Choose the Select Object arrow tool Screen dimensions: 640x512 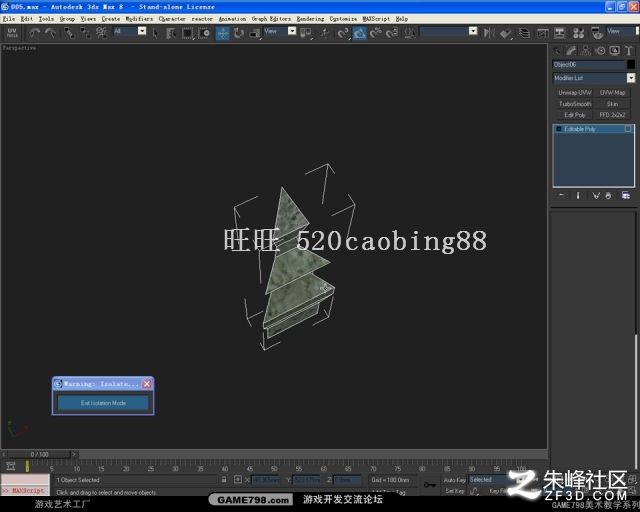point(155,33)
